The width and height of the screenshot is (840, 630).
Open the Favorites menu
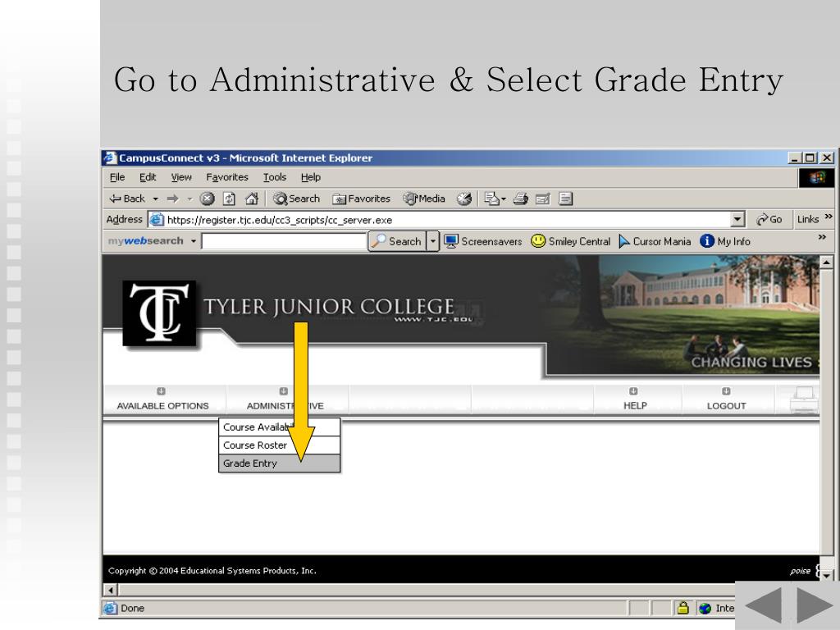click(227, 177)
